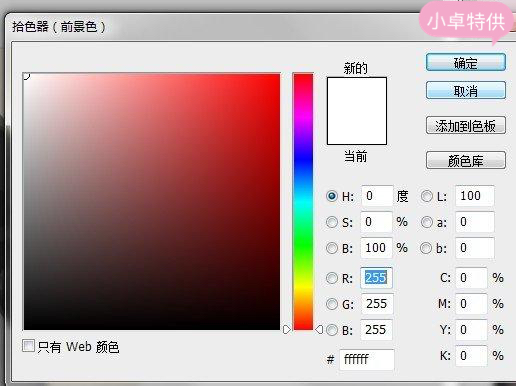
Task: Click the H degrees input field
Action: tap(377, 196)
